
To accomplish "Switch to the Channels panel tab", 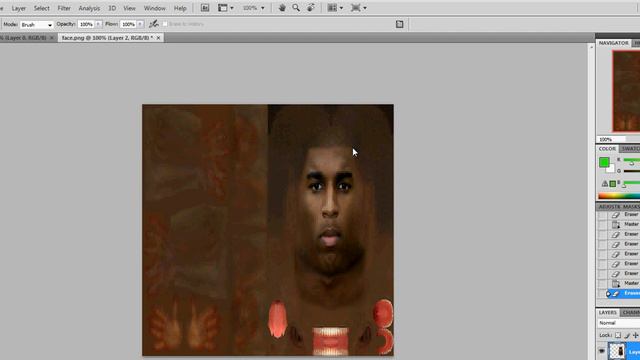I will [x=630, y=312].
